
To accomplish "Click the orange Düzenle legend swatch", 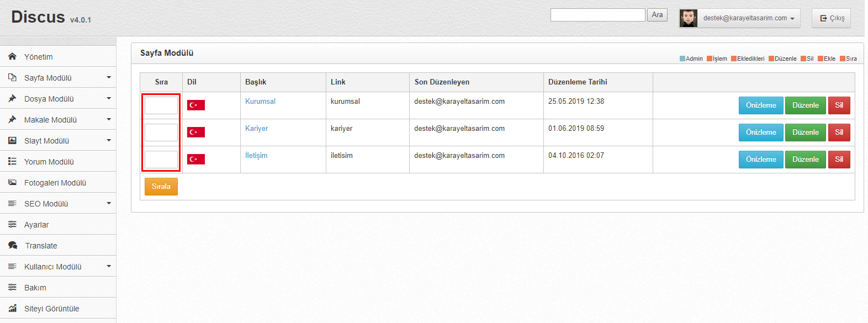I will [x=771, y=59].
